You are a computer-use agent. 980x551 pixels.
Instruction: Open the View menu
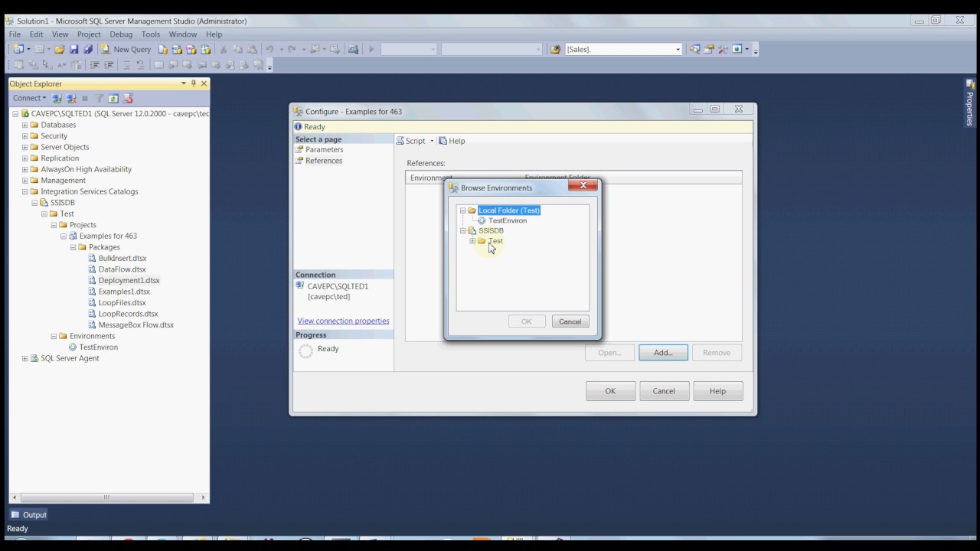point(60,34)
